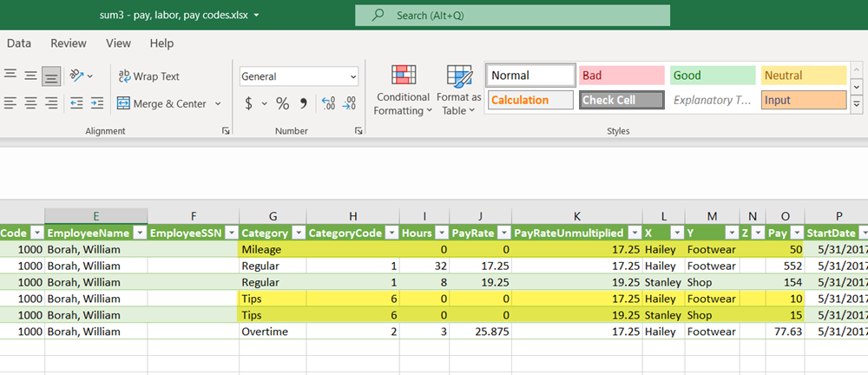Viewport: 868px width, 375px height.
Task: Open Hours column filter dropdown
Action: (x=442, y=234)
